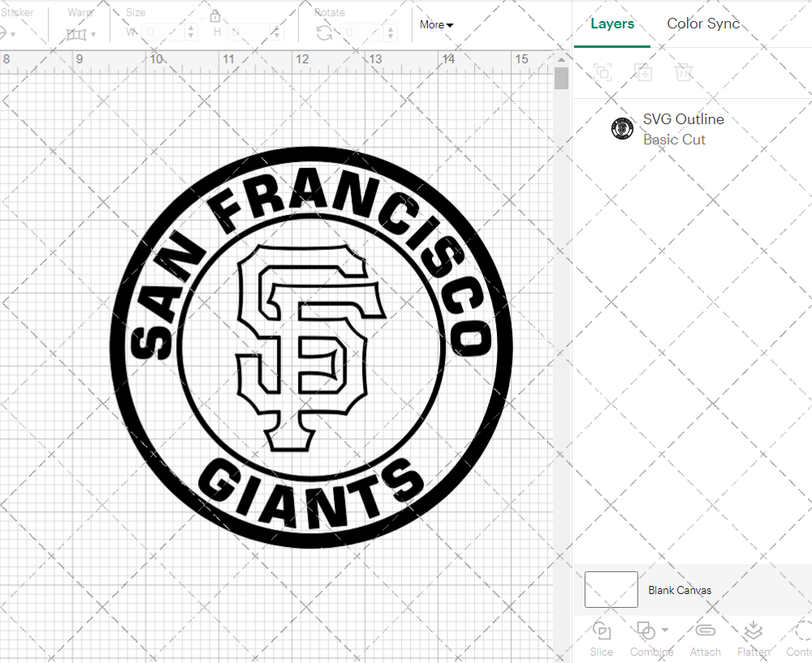Use the Attach tool
812x663 pixels.
[x=705, y=638]
